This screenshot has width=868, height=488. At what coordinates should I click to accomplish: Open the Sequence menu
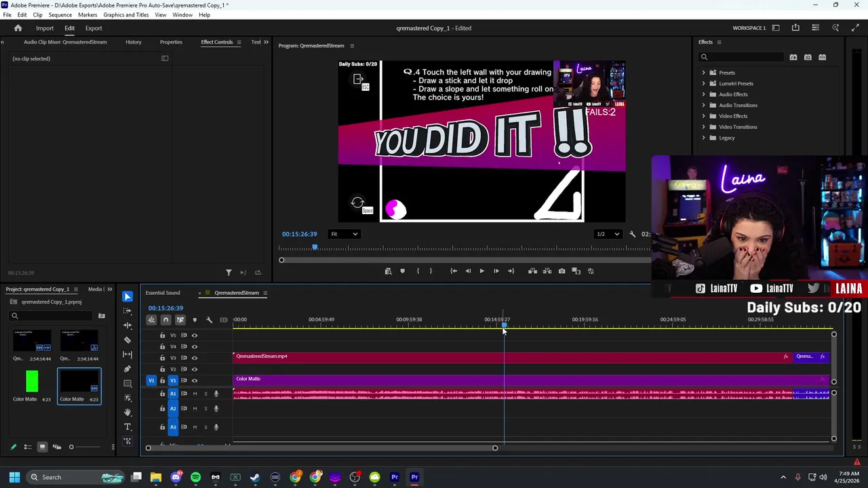60,15
